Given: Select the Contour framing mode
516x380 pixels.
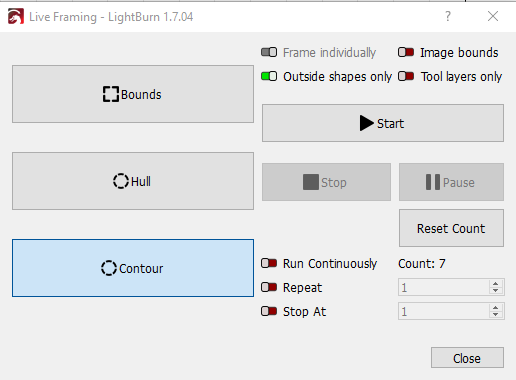Looking at the screenshot, I should (133, 268).
